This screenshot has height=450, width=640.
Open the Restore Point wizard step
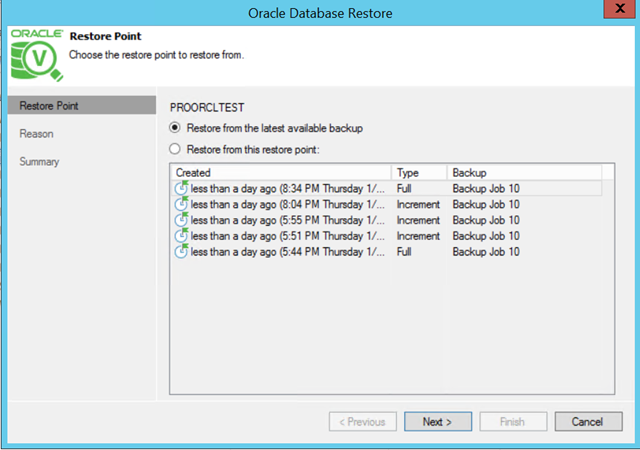point(49,106)
